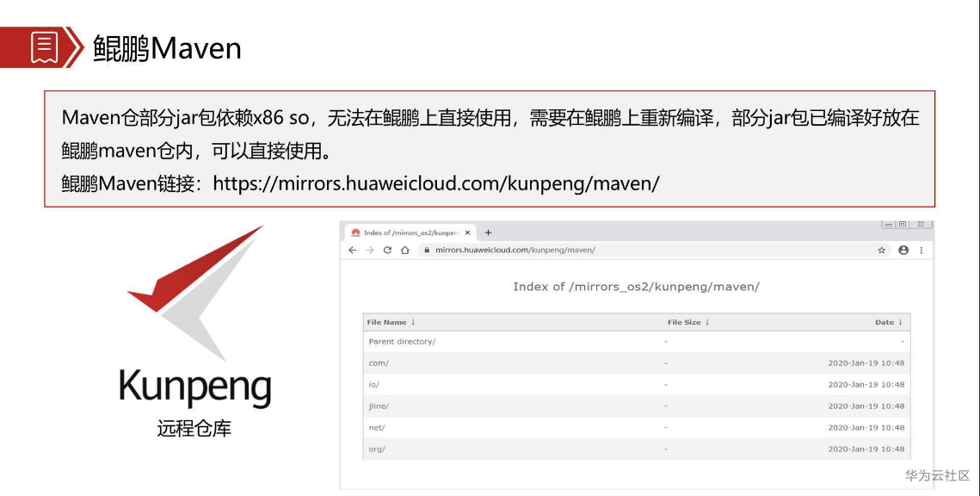The width and height of the screenshot is (980, 496).
Task: Minimize the browser window
Action: [888, 224]
